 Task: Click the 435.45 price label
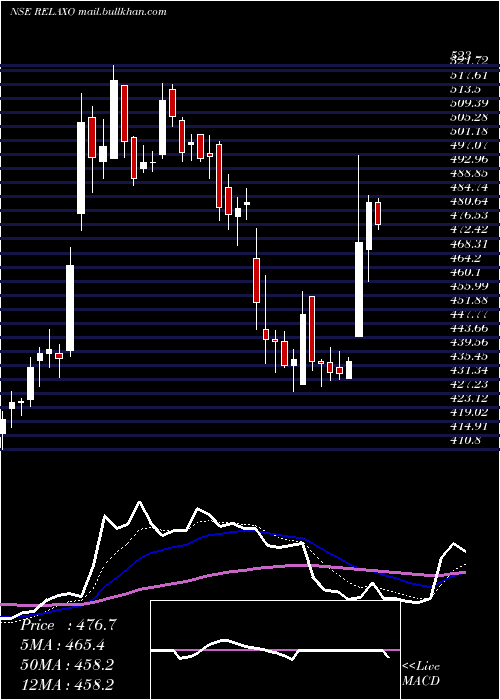click(x=469, y=356)
